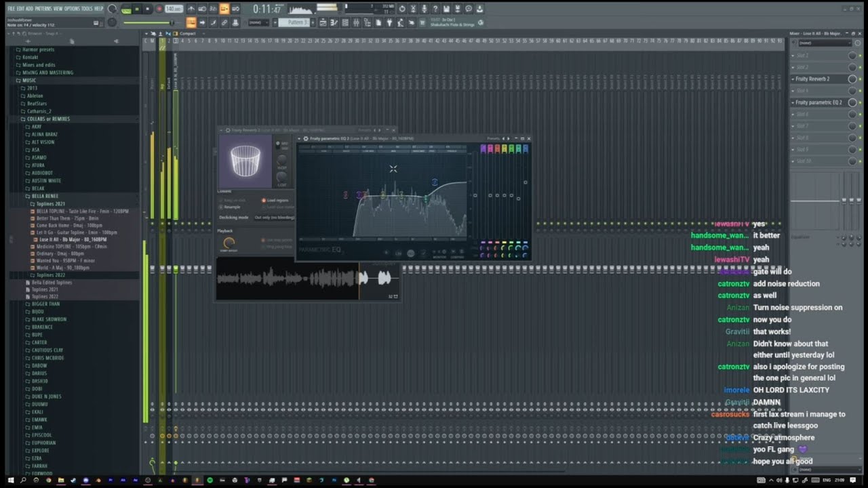Expand Fruity Reeverb 2 slot arrow menu

point(793,79)
